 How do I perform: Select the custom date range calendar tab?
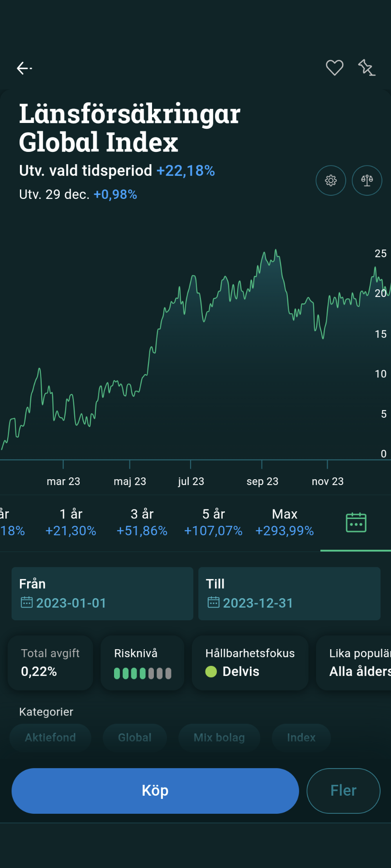coord(356,523)
